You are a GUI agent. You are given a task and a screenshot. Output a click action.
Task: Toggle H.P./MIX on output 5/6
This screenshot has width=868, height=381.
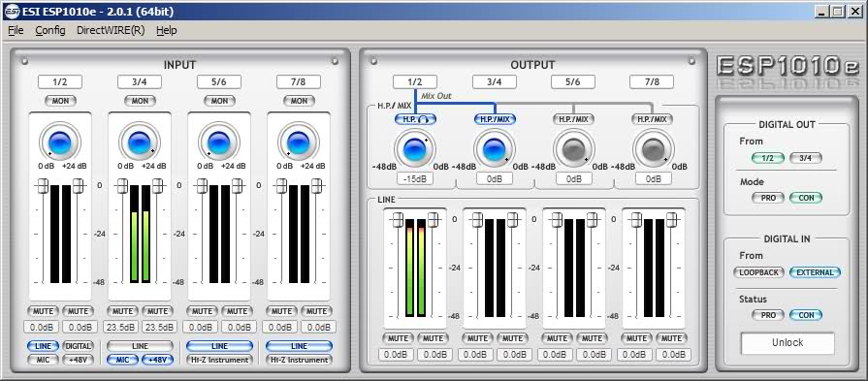573,119
